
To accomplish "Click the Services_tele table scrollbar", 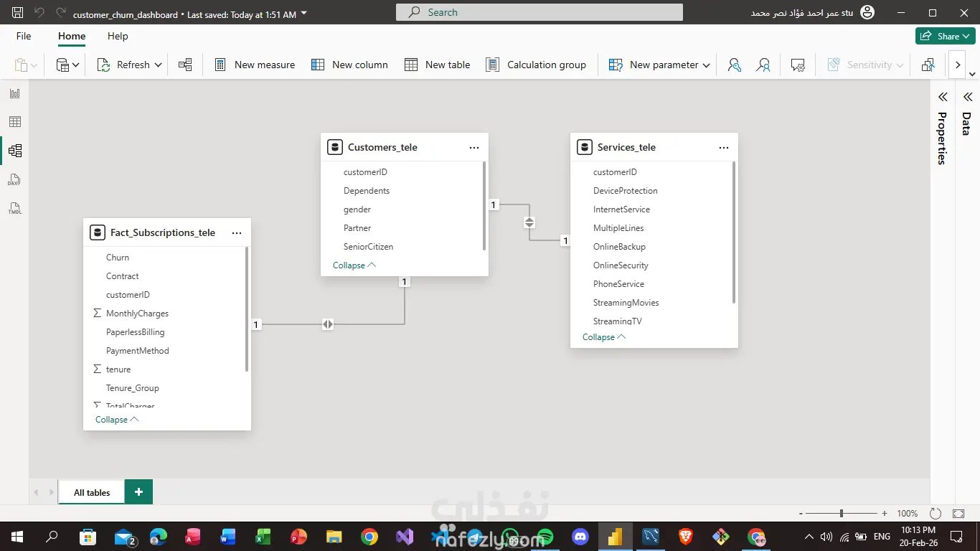I will click(x=734, y=232).
